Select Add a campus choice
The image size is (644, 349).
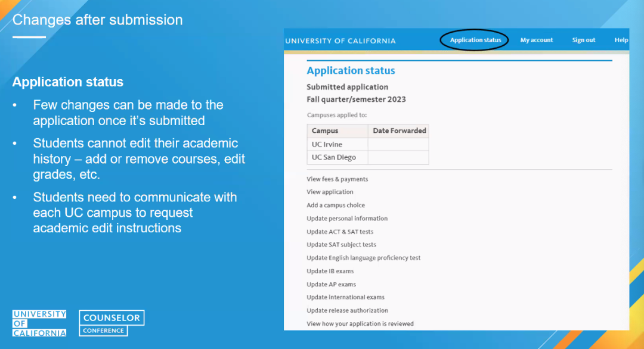[x=336, y=205]
